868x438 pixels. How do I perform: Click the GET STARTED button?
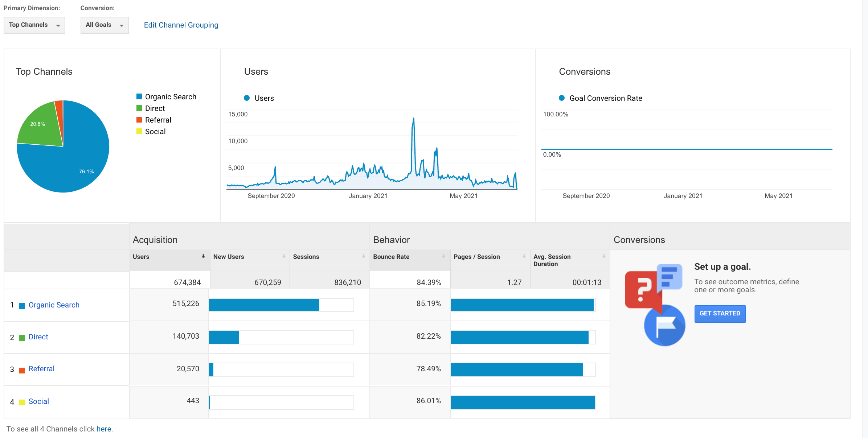coord(720,314)
